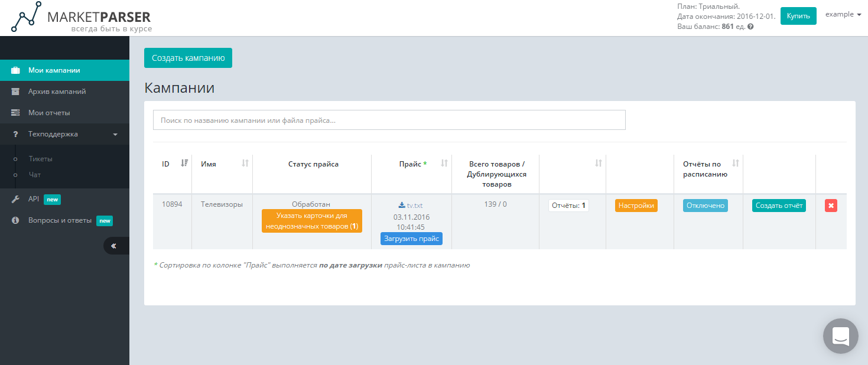This screenshot has width=868, height=365.
Task: Click the Создать кампанию button
Action: [x=188, y=57]
